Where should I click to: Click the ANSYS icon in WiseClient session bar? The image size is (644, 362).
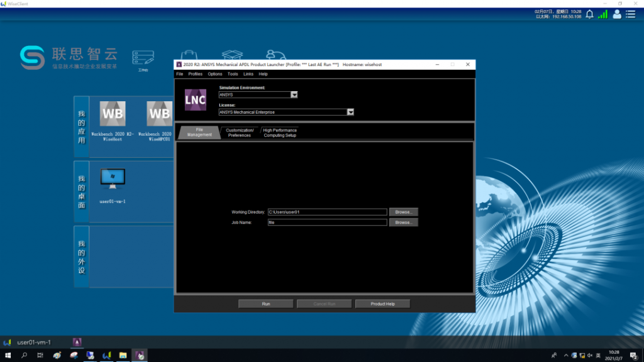click(77, 342)
